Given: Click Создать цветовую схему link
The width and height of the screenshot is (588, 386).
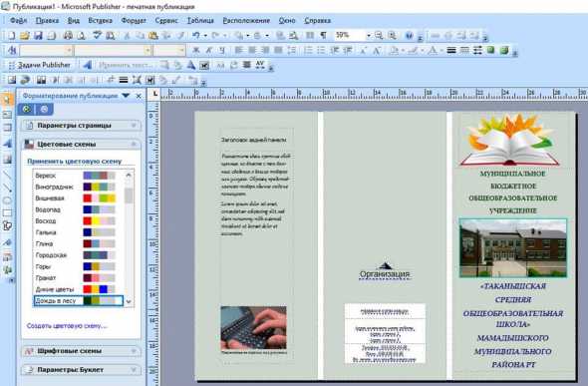Looking at the screenshot, I should click(67, 326).
